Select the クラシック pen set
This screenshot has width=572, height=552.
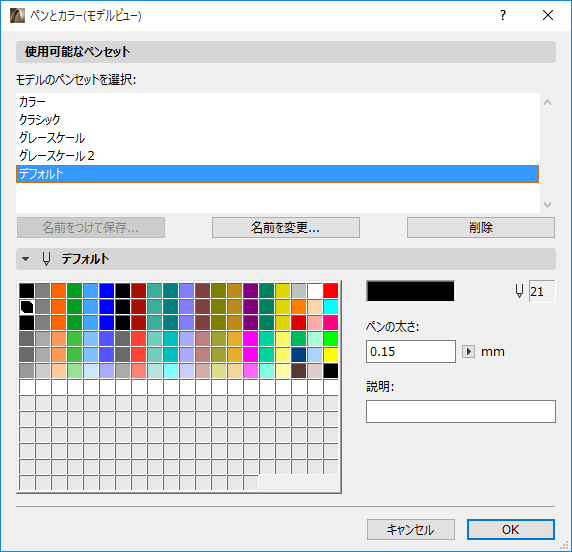pos(277,120)
